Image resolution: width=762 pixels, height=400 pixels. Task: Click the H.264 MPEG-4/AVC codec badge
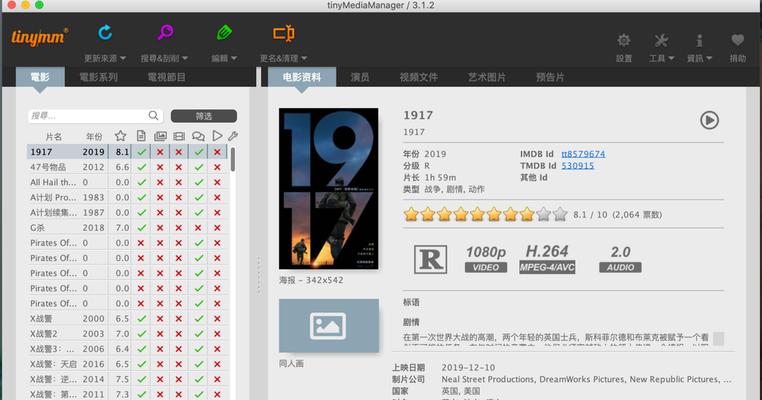(547, 259)
